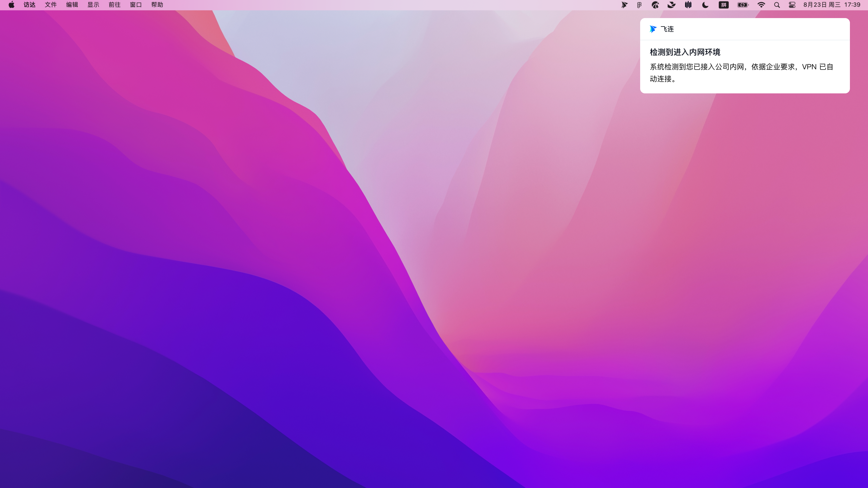The height and width of the screenshot is (488, 868).
Task: Click the vertical bars audio menu icon
Action: (688, 5)
